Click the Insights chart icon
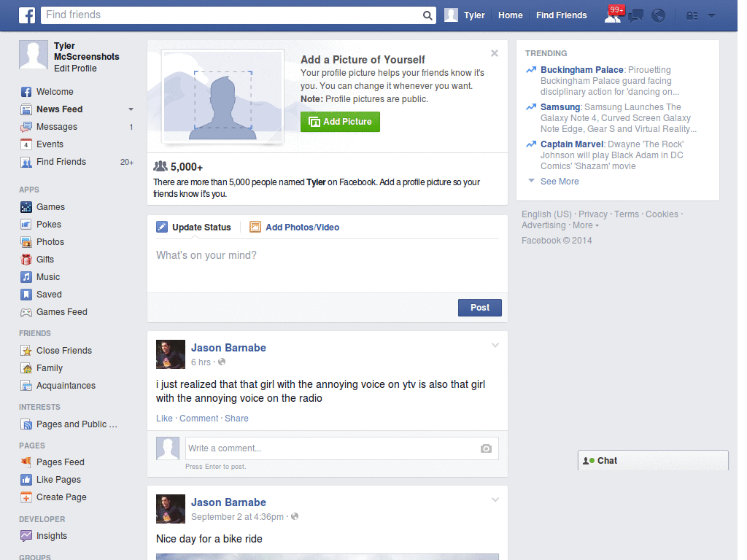 coord(26,536)
